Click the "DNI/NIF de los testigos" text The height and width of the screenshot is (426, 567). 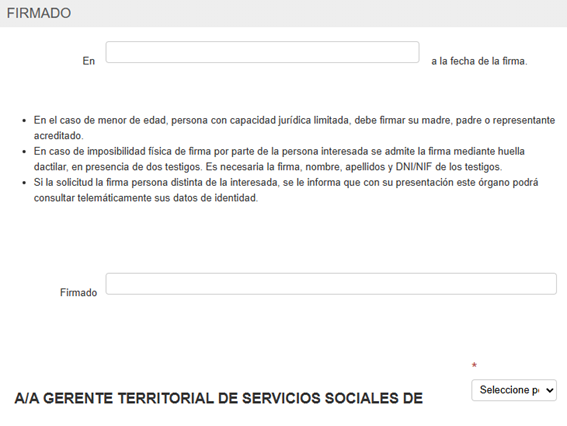click(448, 167)
